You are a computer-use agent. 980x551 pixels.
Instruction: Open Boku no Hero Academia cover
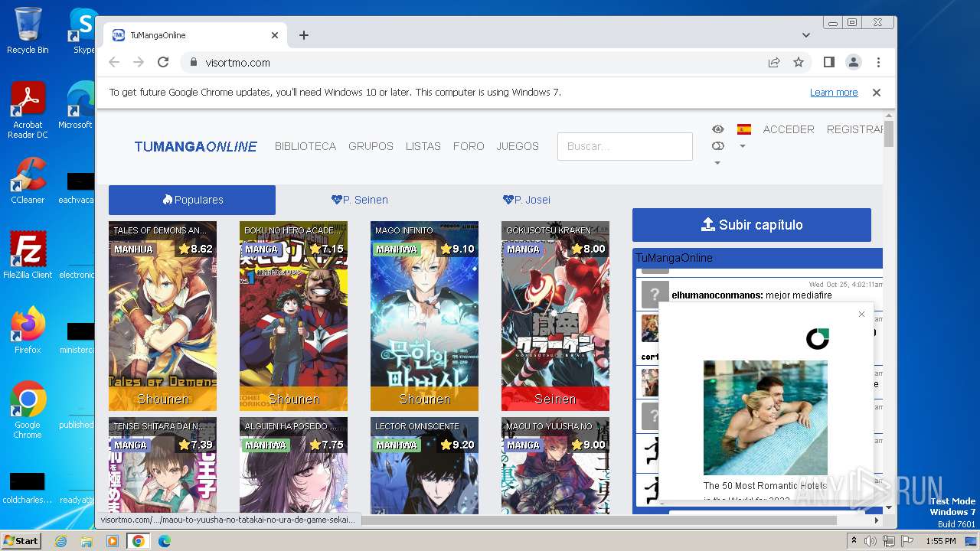(x=293, y=316)
